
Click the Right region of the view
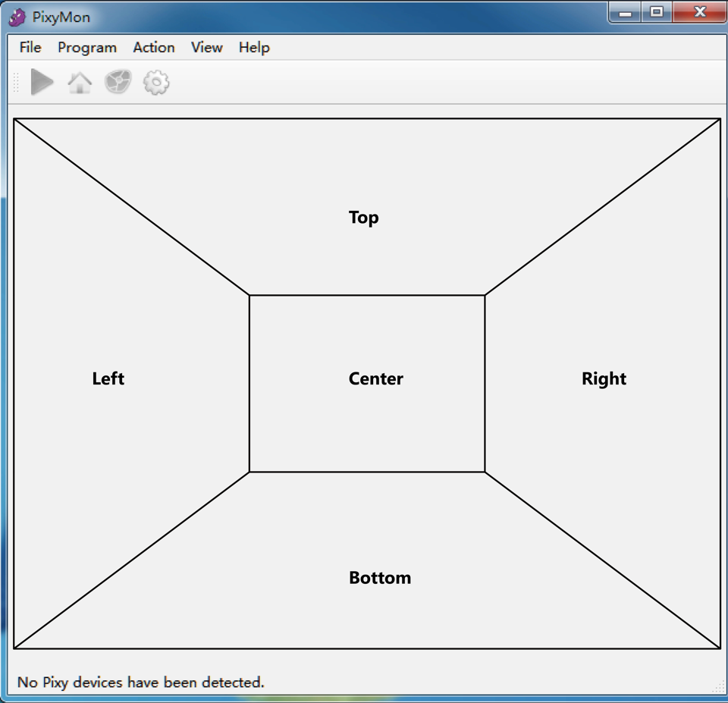[x=604, y=378]
